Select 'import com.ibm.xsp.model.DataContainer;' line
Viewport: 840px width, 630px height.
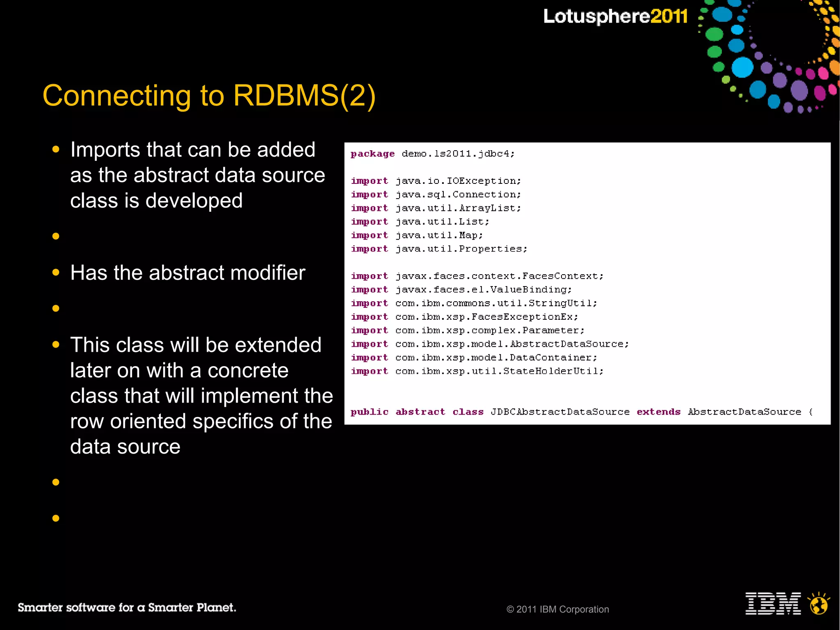click(x=474, y=357)
